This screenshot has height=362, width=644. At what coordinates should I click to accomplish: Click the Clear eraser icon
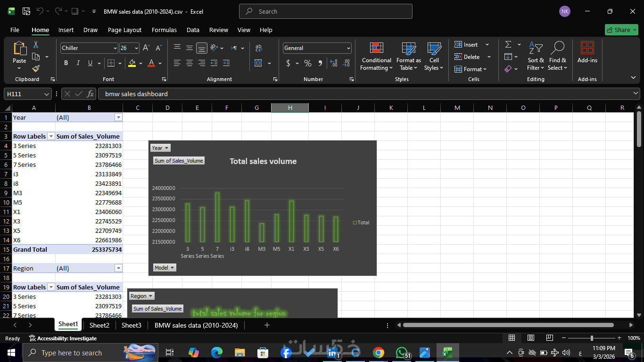coord(508,69)
